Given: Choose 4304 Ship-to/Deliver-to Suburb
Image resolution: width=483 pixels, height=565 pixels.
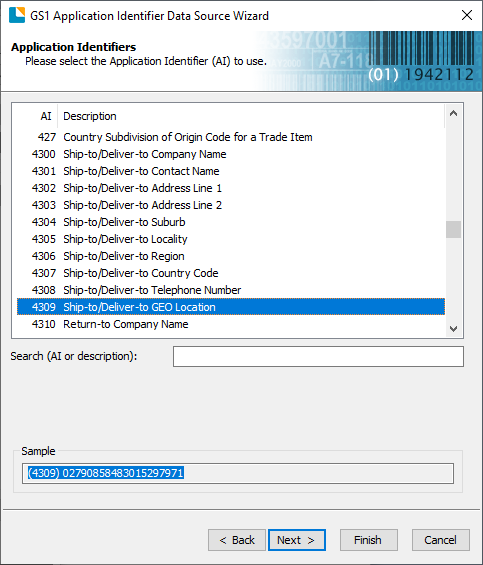Looking at the screenshot, I should [231, 222].
